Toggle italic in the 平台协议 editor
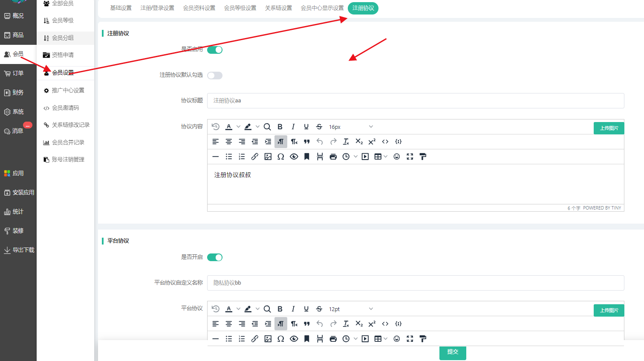 [293, 309]
